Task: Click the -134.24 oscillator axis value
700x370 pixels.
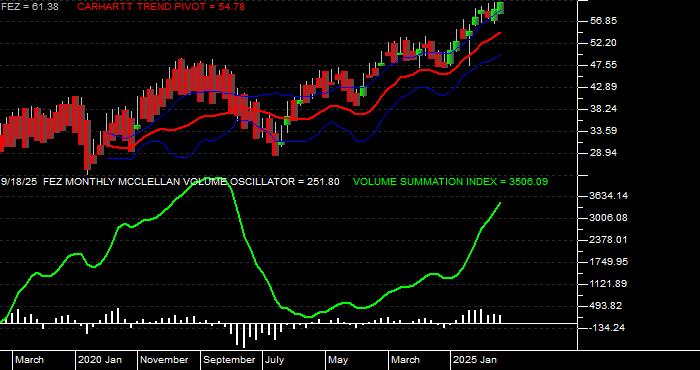Action: coord(607,328)
